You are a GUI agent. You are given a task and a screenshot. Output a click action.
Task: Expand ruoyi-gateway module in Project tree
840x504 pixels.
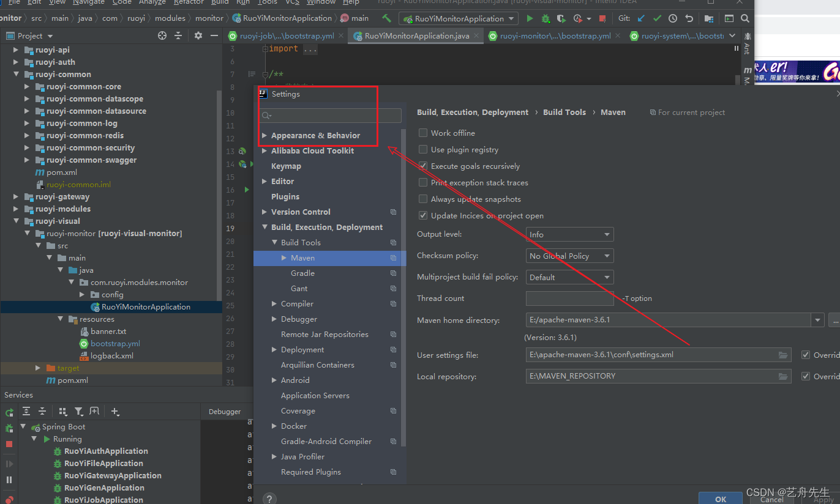click(17, 197)
